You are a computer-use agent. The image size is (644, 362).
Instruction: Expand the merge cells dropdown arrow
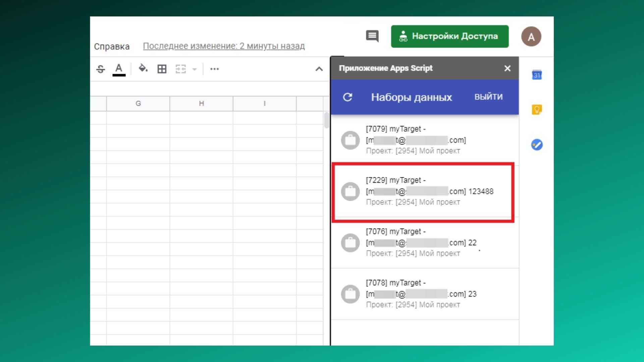pyautogui.click(x=195, y=69)
